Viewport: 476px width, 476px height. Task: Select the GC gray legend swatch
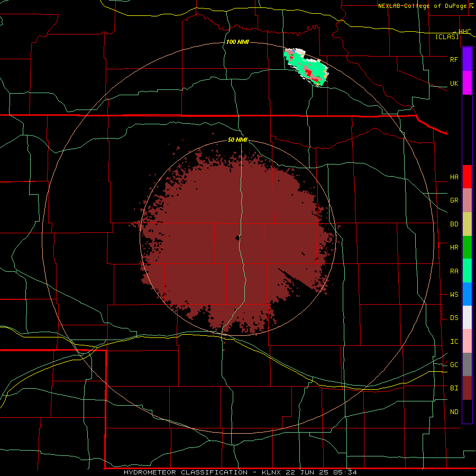pyautogui.click(x=467, y=364)
